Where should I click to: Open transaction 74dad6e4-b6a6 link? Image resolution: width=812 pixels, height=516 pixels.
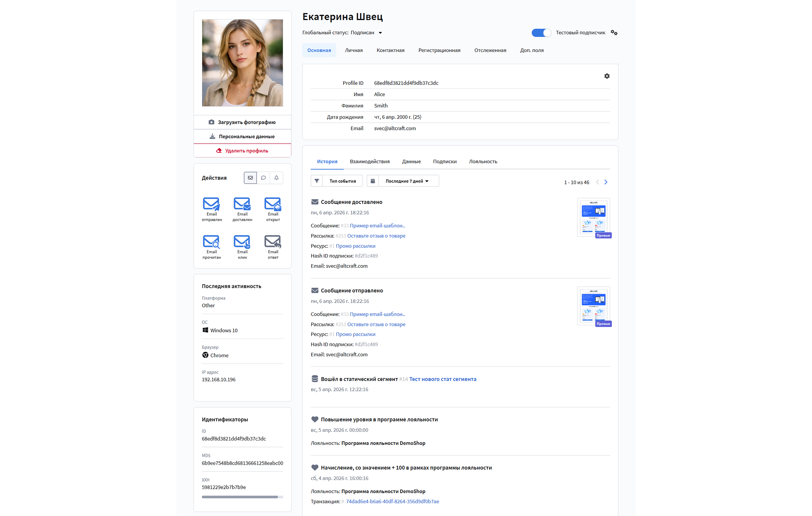[392, 501]
